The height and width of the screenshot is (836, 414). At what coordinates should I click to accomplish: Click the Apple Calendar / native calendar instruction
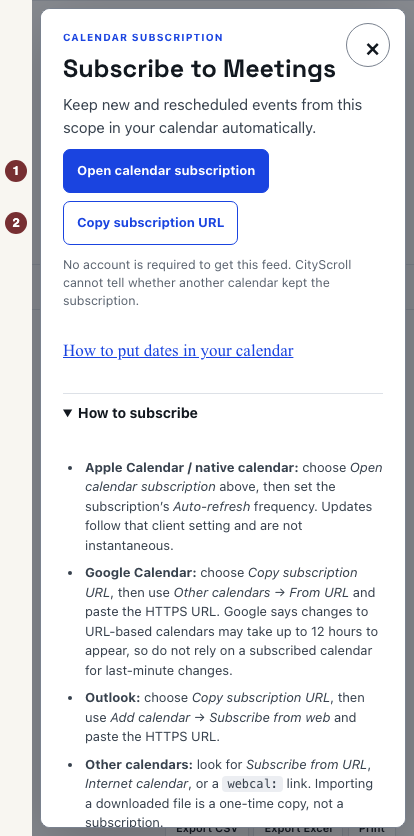pyautogui.click(x=234, y=507)
